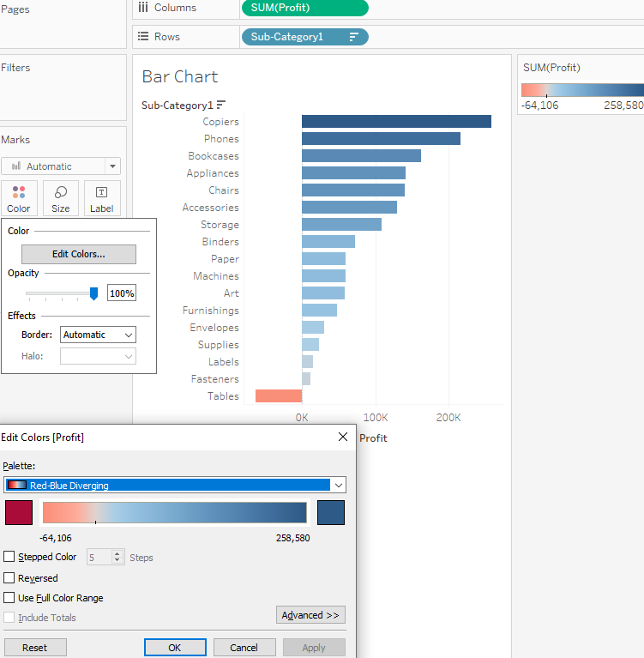Click the Steps value field

(x=99, y=558)
